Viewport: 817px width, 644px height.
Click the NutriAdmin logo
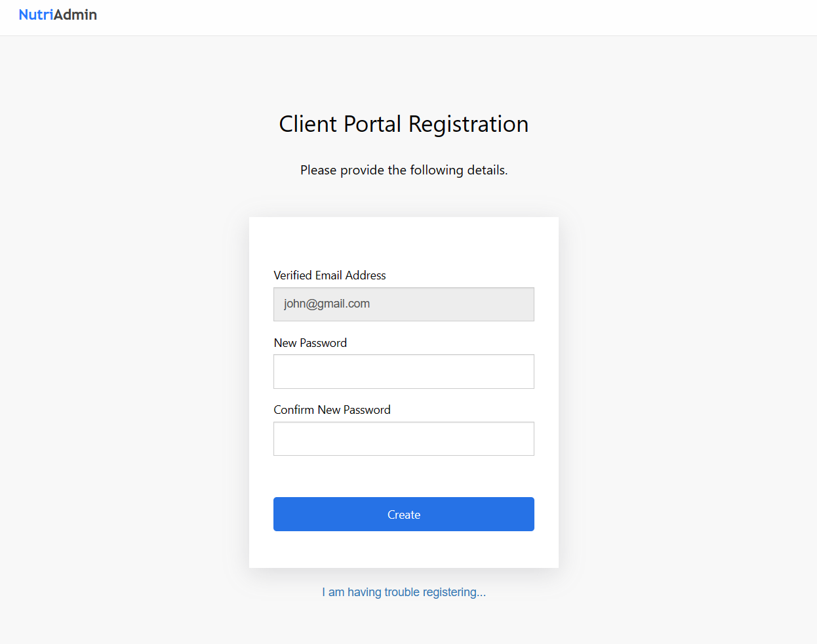point(58,14)
